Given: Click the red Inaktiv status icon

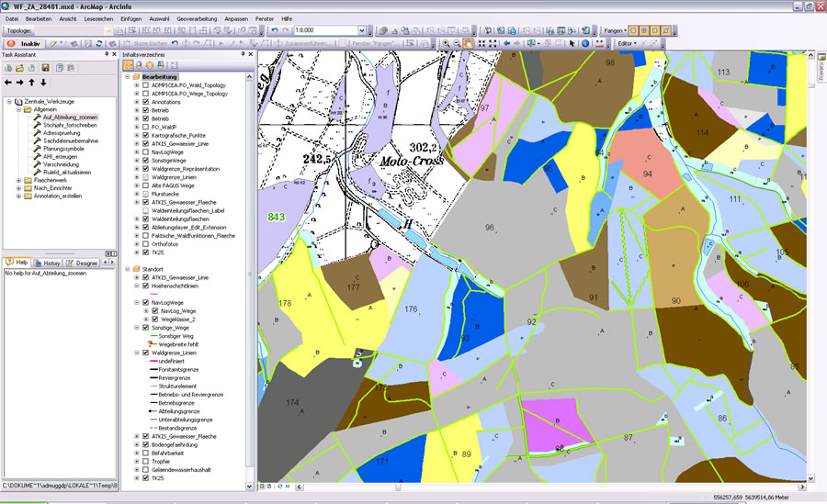Looking at the screenshot, I should tap(10, 44).
